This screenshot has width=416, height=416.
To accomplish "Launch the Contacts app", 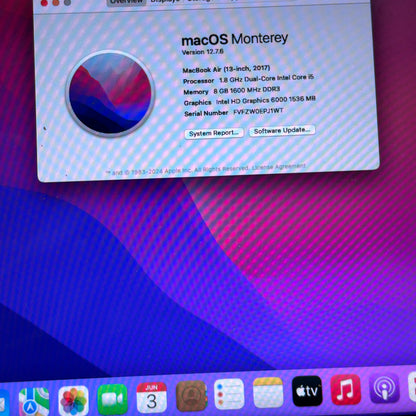I will (x=191, y=396).
